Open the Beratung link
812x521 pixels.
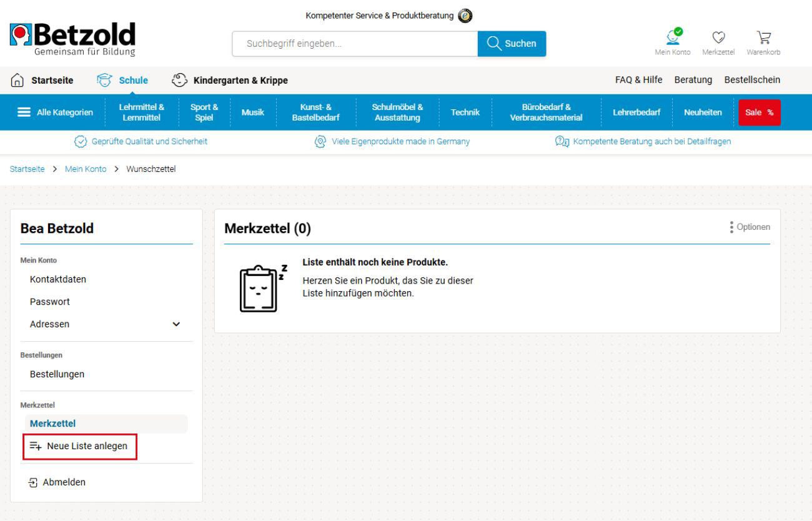click(x=693, y=80)
